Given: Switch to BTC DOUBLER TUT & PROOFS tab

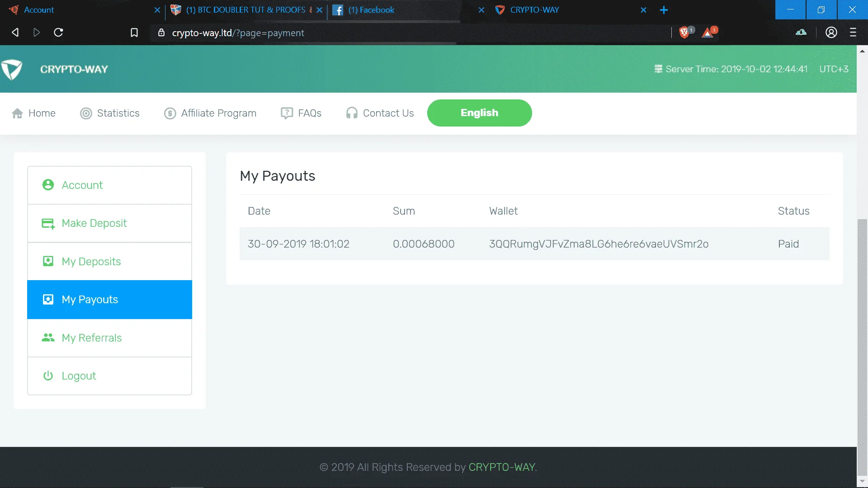Looking at the screenshot, I should click(245, 10).
